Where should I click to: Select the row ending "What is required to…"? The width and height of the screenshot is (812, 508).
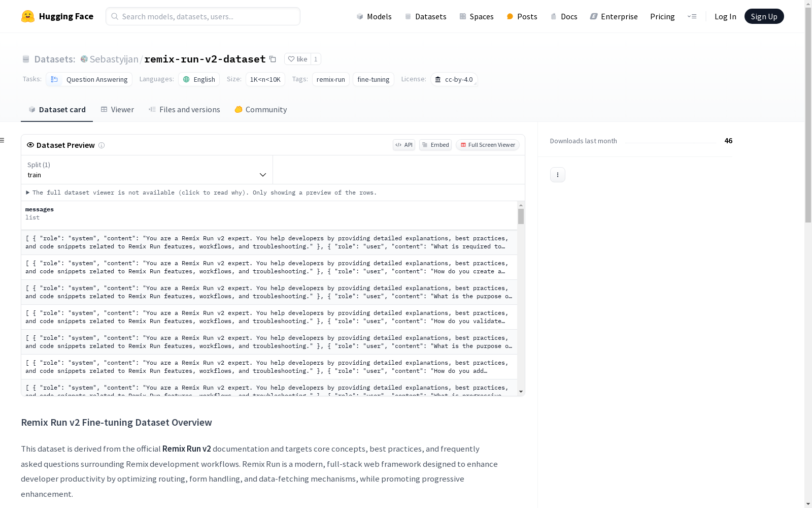[269, 242]
